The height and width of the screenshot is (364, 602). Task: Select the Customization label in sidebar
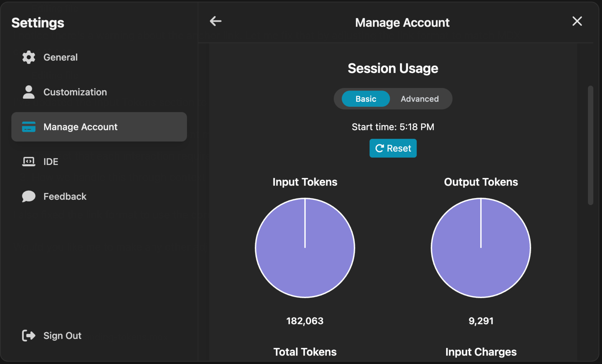75,92
